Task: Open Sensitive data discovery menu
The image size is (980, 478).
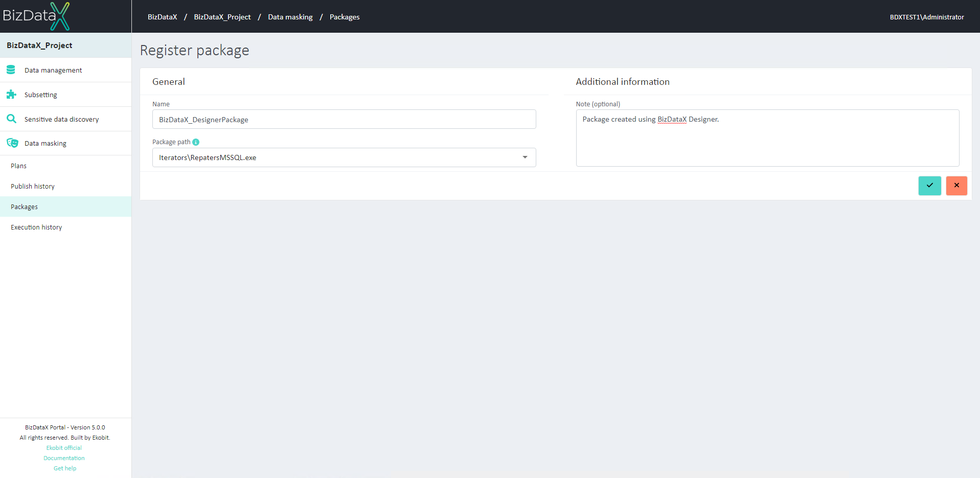Action: pyautogui.click(x=65, y=119)
